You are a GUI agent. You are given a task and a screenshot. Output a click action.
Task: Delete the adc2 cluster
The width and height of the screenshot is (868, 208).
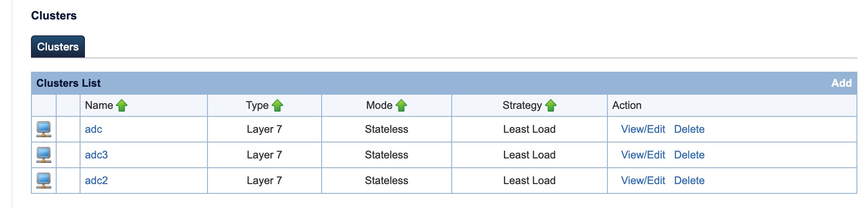689,181
